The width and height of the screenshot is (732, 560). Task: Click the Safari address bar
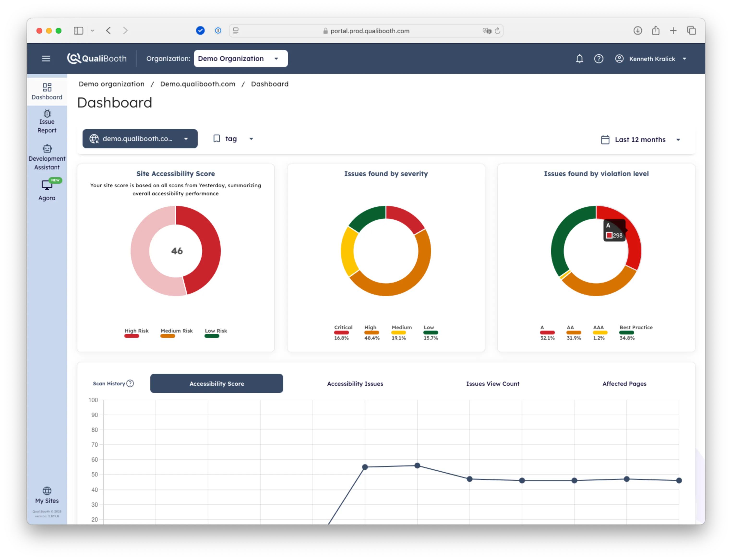[367, 31]
